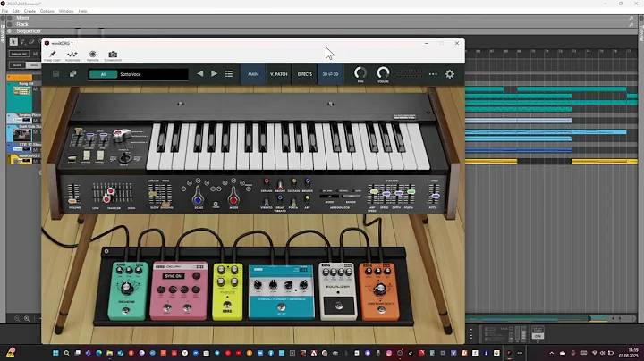This screenshot has width=644, height=361.
Task: Go to previous preset with left arrow
Action: pos(200,74)
